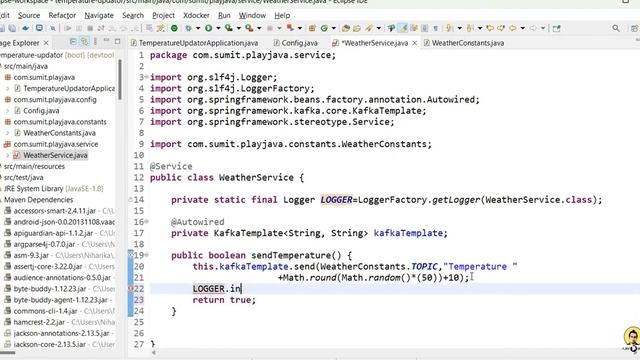
Task: Collapse sendTemperature method fold on line 19
Action: point(146,255)
